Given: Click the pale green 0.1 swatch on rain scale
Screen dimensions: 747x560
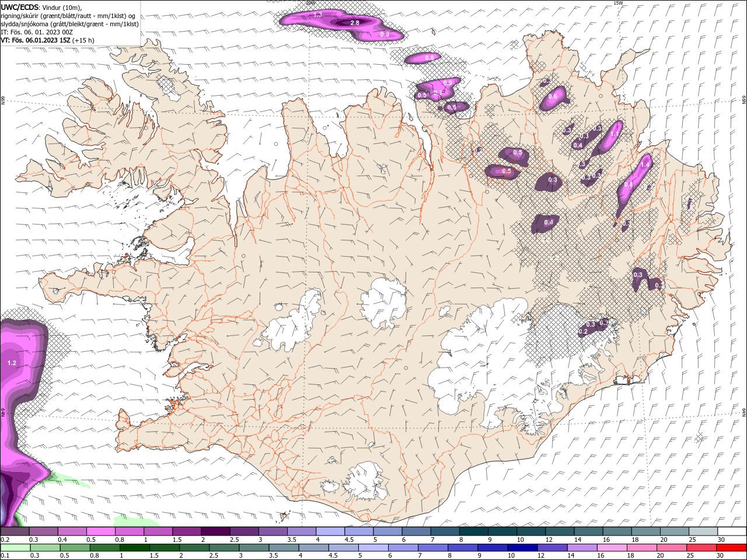Looking at the screenshot, I should pos(15,548).
